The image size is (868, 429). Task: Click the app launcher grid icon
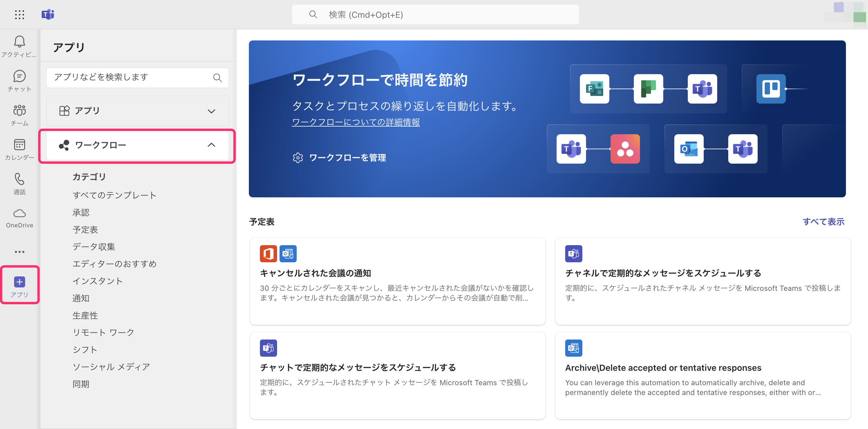coord(19,14)
